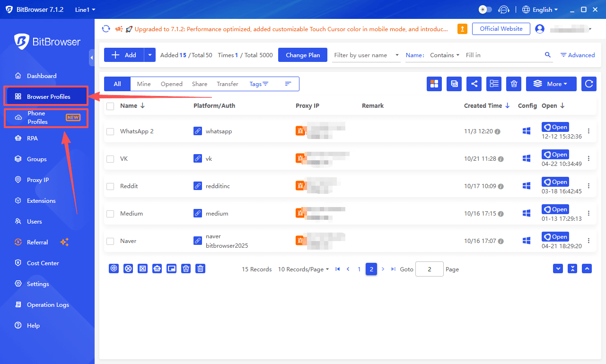Refresh the profile list with circular arrow icon
This screenshot has width=606, height=364.
pyautogui.click(x=588, y=84)
